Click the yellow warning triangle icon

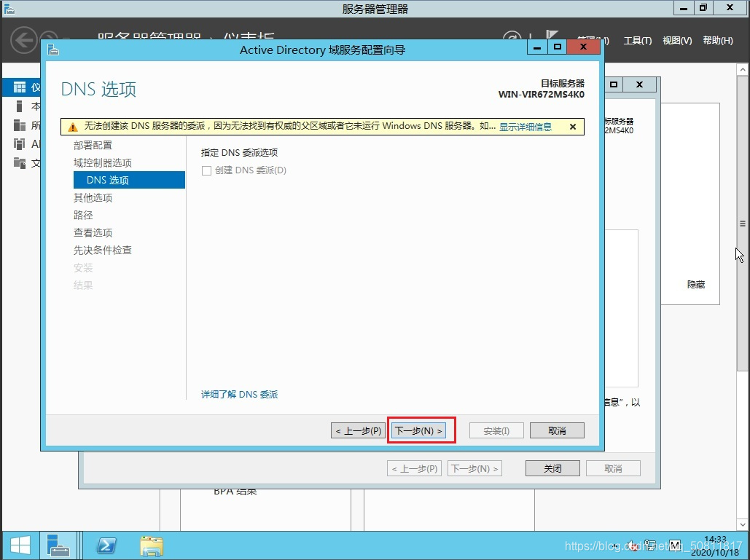(x=72, y=127)
